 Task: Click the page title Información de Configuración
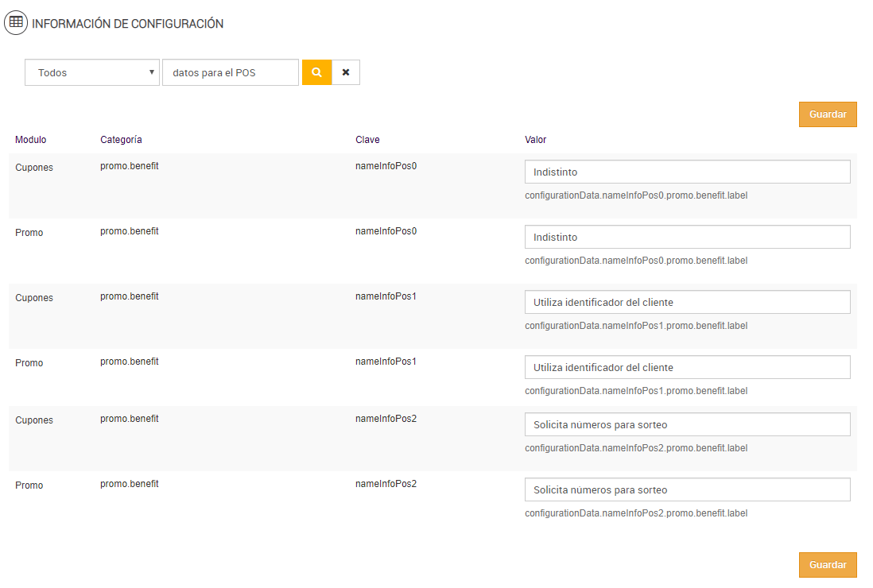[x=127, y=24]
